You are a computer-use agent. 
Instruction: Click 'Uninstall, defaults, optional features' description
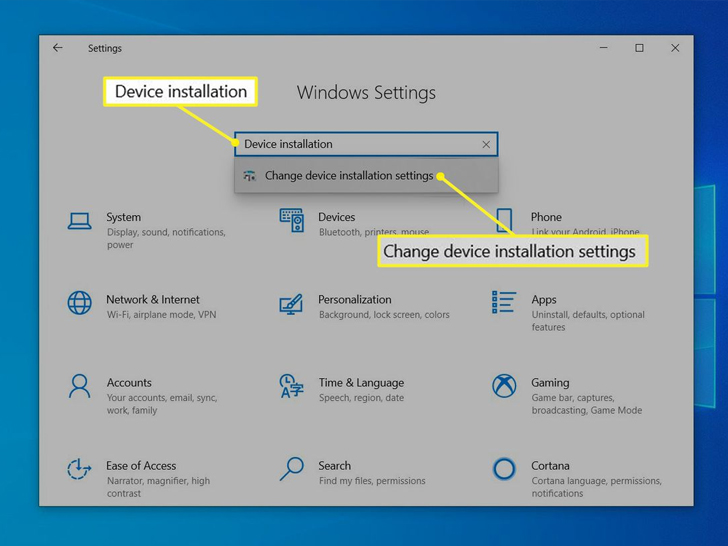pyautogui.click(x=588, y=321)
